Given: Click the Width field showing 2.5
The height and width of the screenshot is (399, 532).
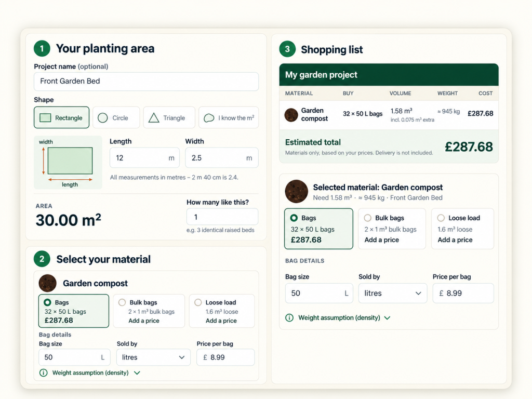Looking at the screenshot, I should coord(221,158).
